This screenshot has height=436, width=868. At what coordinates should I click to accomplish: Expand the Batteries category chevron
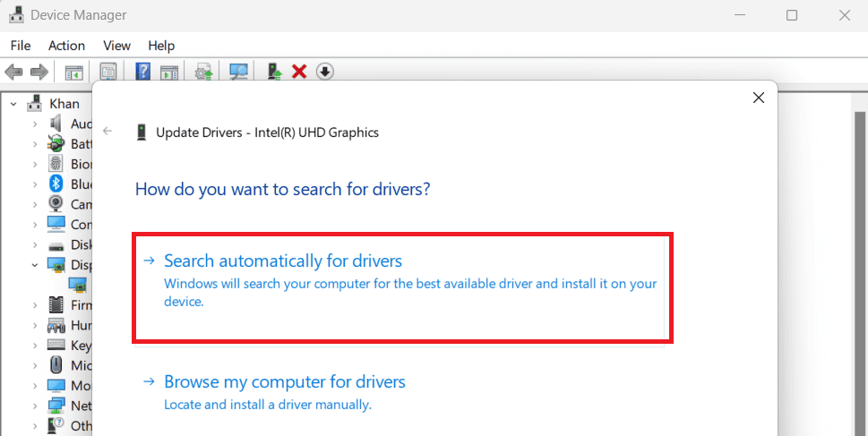tap(35, 144)
